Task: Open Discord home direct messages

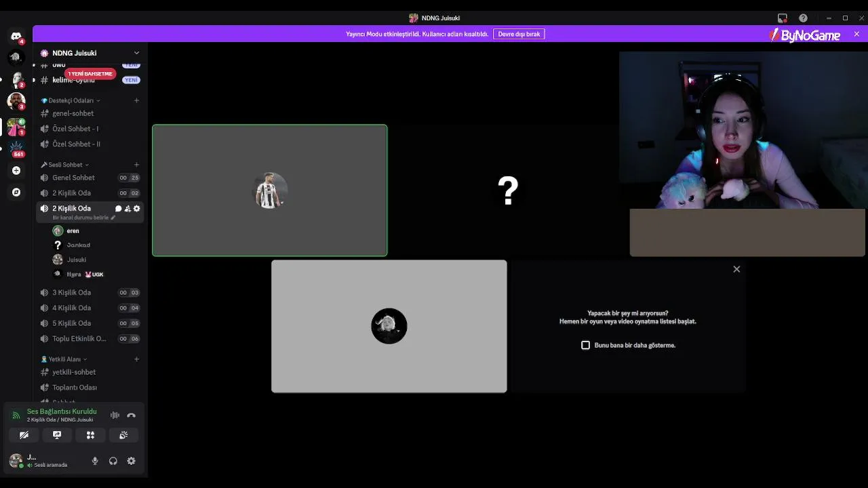Action: click(x=16, y=36)
